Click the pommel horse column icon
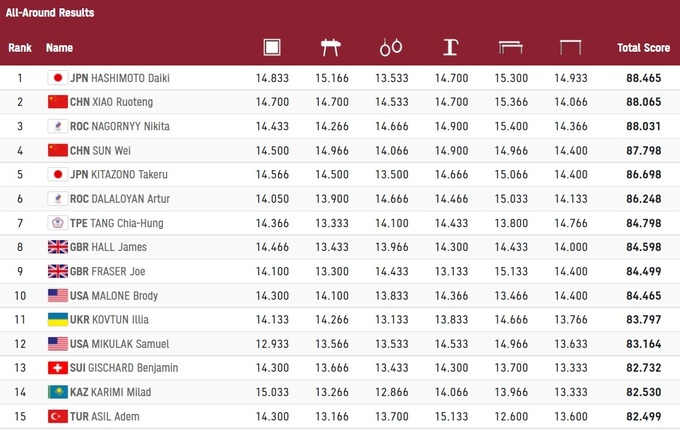This screenshot has width=680, height=430. click(330, 47)
